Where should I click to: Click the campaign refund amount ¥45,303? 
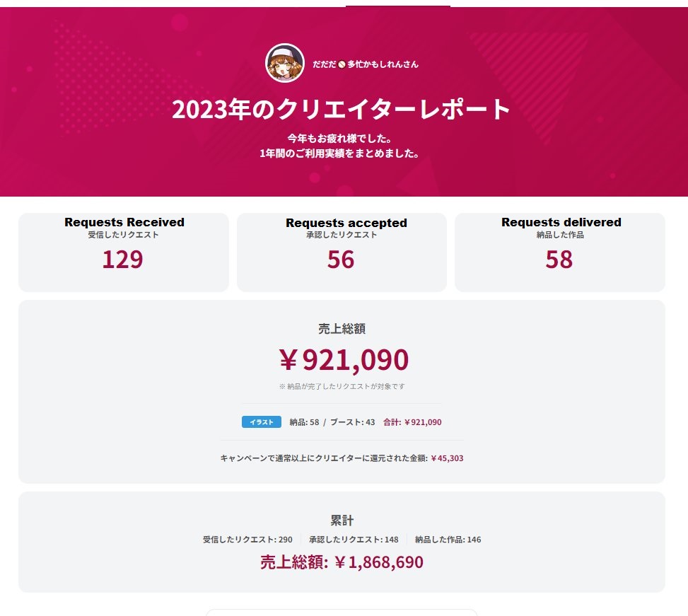click(447, 458)
